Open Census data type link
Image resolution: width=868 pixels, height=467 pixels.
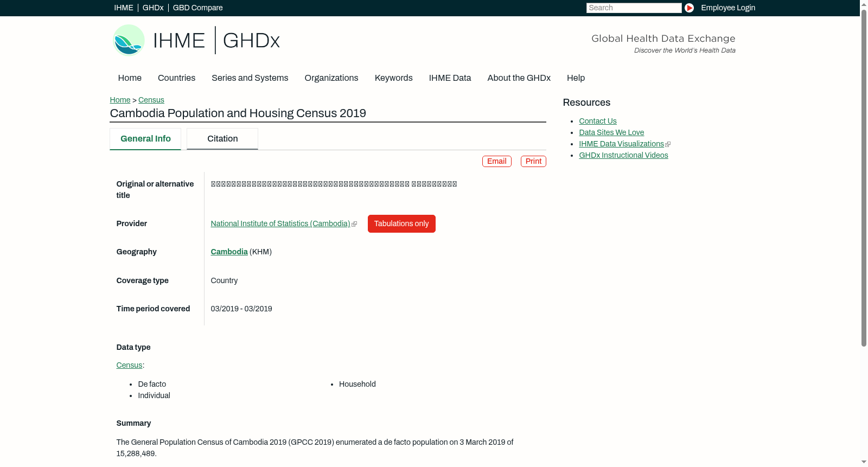pos(129,366)
